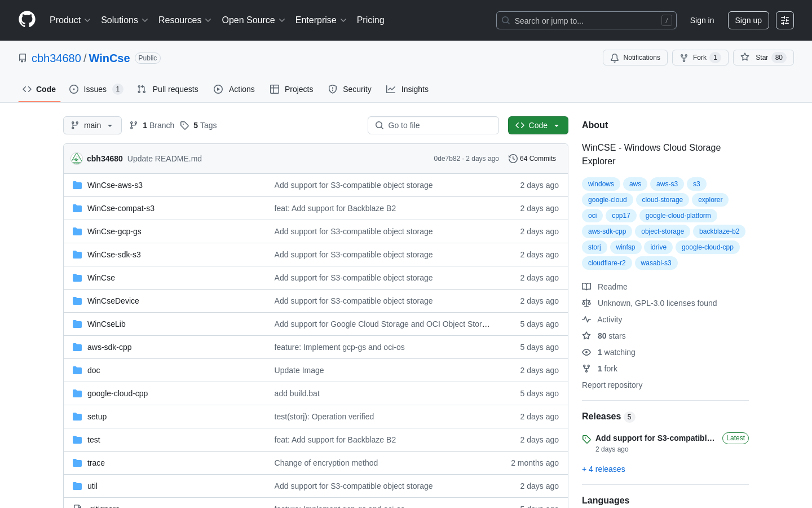Image resolution: width=812 pixels, height=508 pixels.
Task: Open the Security tab
Action: (350, 89)
